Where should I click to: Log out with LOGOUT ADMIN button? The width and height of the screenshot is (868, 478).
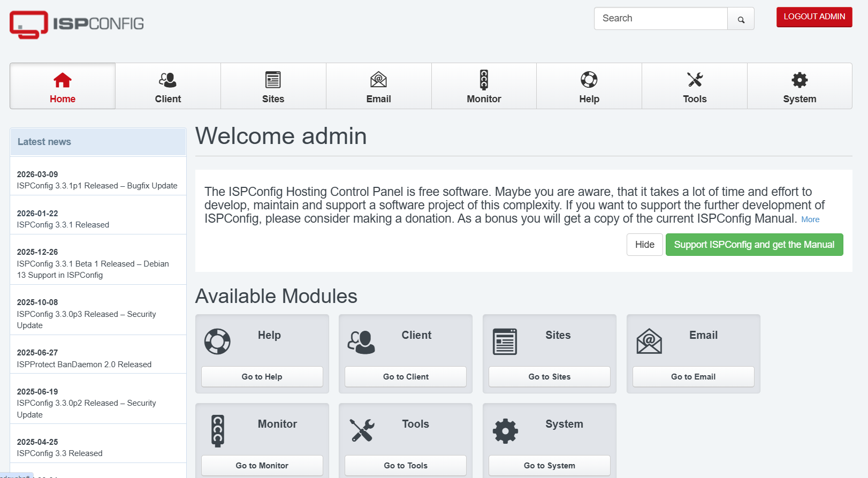814,17
